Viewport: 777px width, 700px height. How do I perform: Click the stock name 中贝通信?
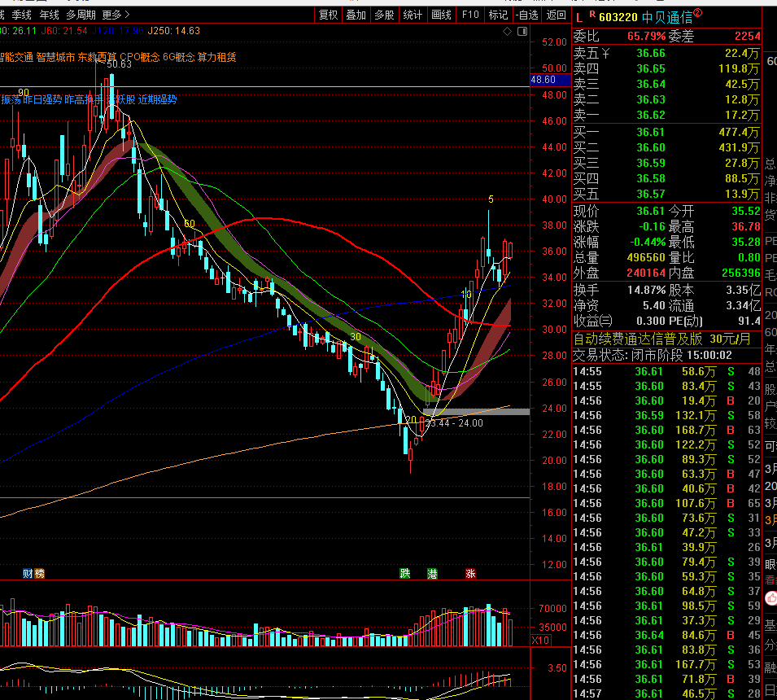[x=666, y=18]
